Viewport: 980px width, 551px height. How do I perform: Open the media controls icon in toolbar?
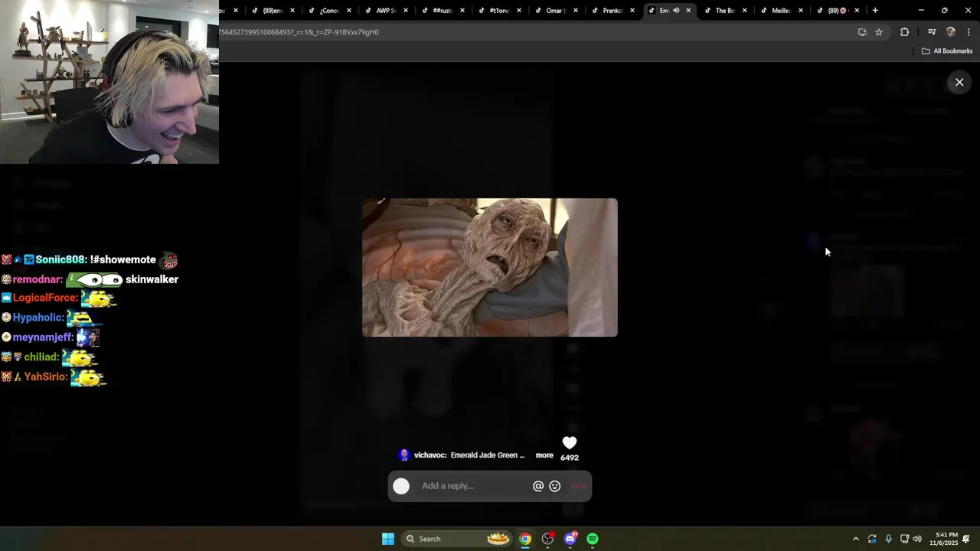pos(932,32)
